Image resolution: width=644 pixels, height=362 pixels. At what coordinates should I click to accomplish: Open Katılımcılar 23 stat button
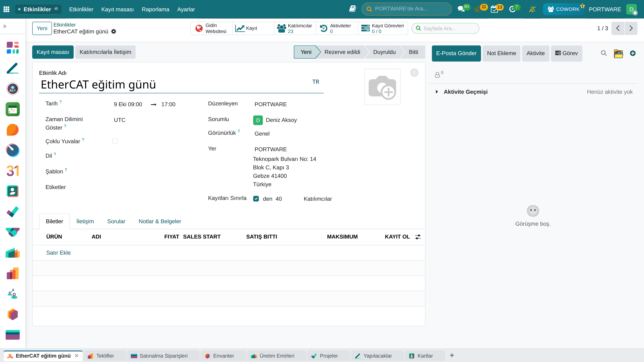point(295,28)
